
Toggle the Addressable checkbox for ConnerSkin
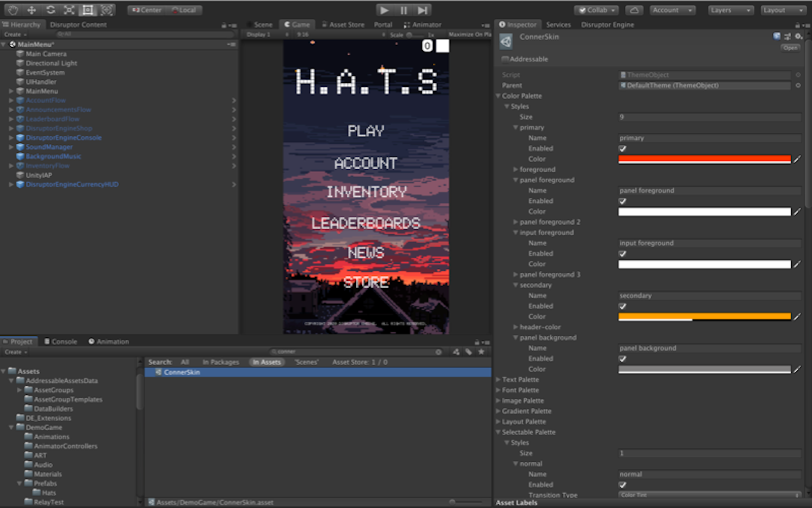pos(504,59)
